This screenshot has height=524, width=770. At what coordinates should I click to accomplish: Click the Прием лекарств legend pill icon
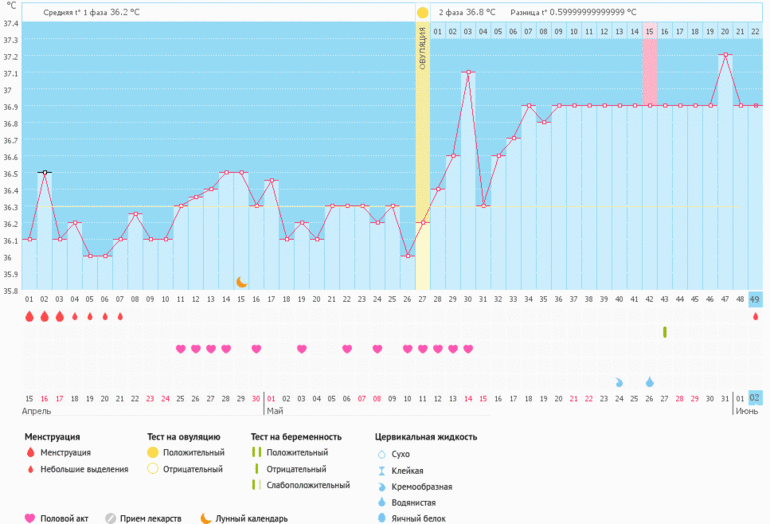coord(111,518)
